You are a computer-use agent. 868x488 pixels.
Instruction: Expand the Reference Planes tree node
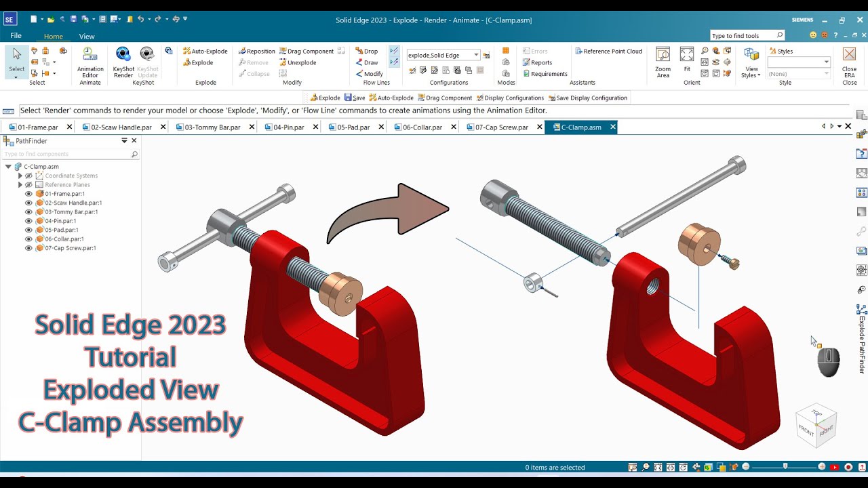(x=20, y=184)
